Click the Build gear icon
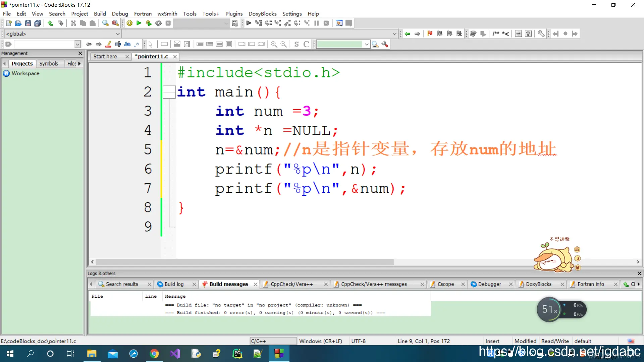 click(x=129, y=23)
